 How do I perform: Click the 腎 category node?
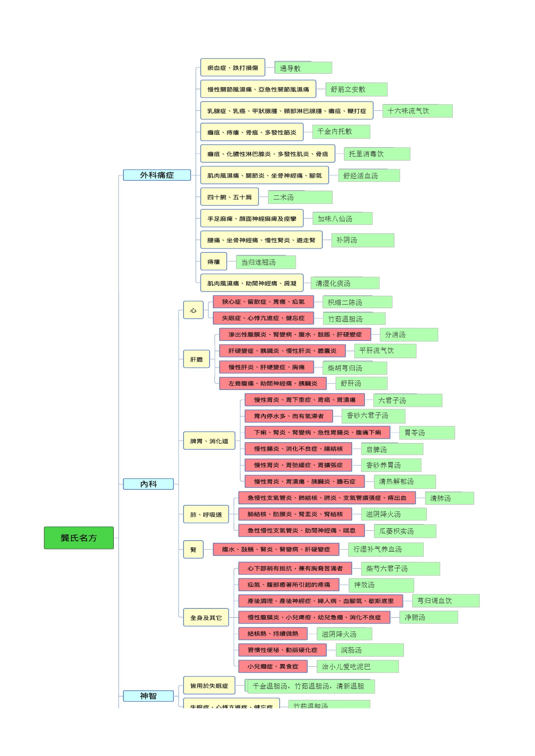click(193, 550)
